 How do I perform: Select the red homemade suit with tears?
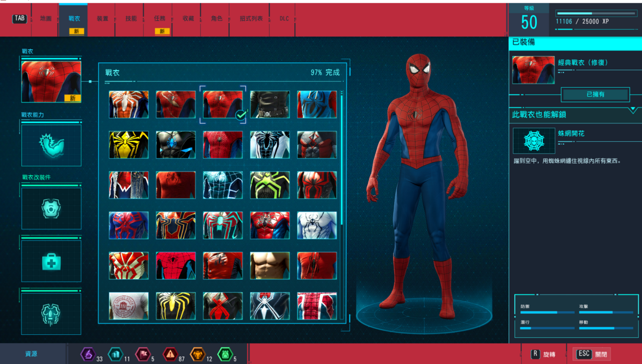(x=317, y=265)
